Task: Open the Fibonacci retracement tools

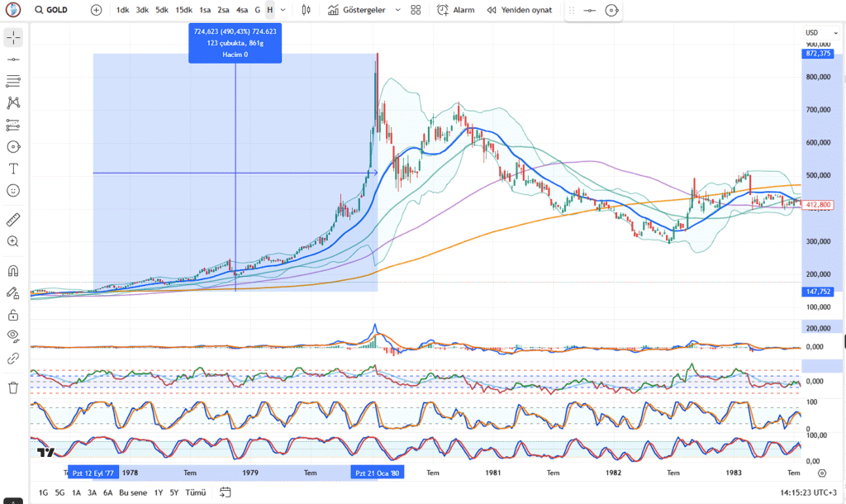Action: [x=13, y=81]
